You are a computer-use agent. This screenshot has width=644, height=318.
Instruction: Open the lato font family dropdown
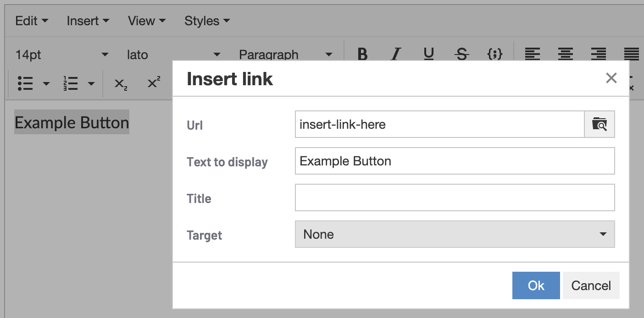(173, 55)
